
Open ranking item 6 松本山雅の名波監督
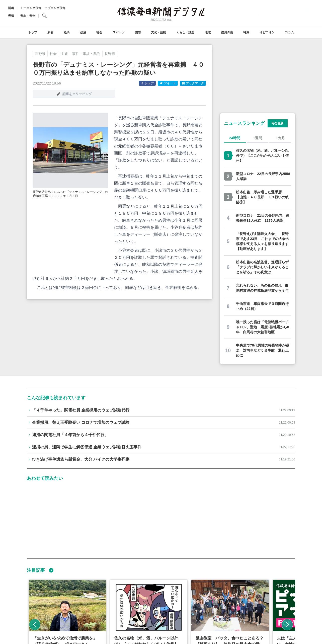coord(258,267)
